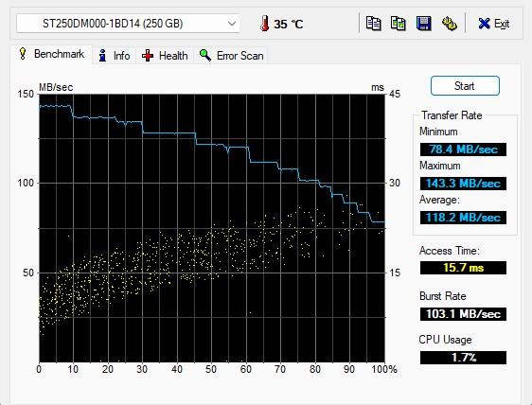The height and width of the screenshot is (405, 532).
Task: Click the Average transfer rate value
Action: click(x=463, y=218)
